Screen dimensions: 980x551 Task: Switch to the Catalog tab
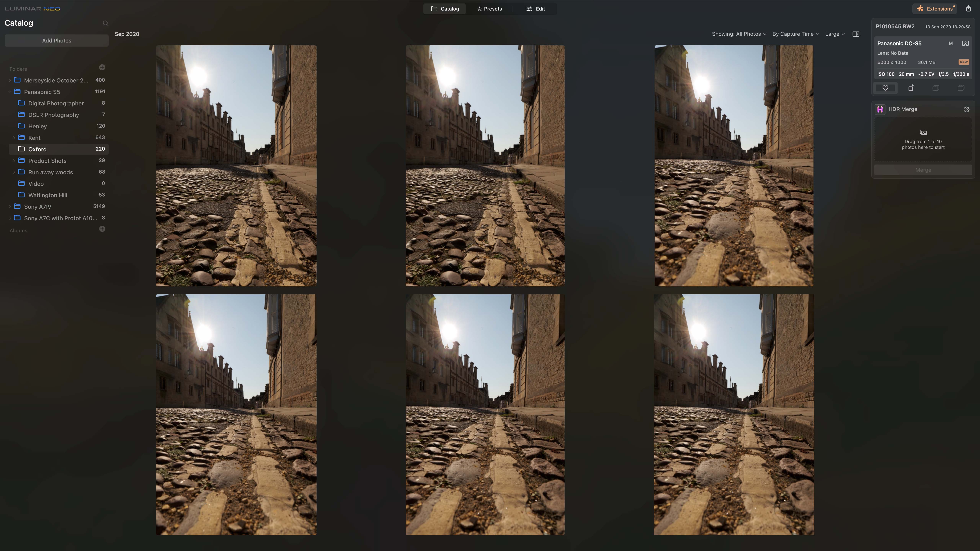[x=445, y=9]
